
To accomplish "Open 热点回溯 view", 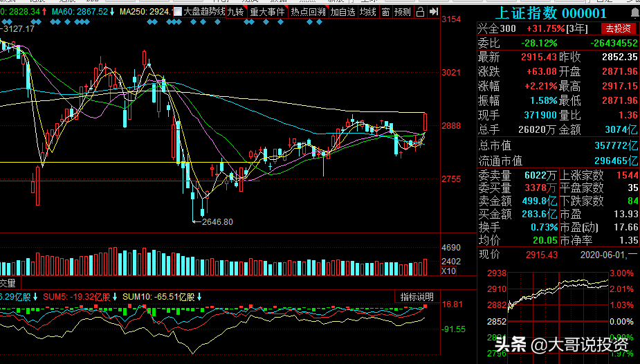I will (308, 12).
